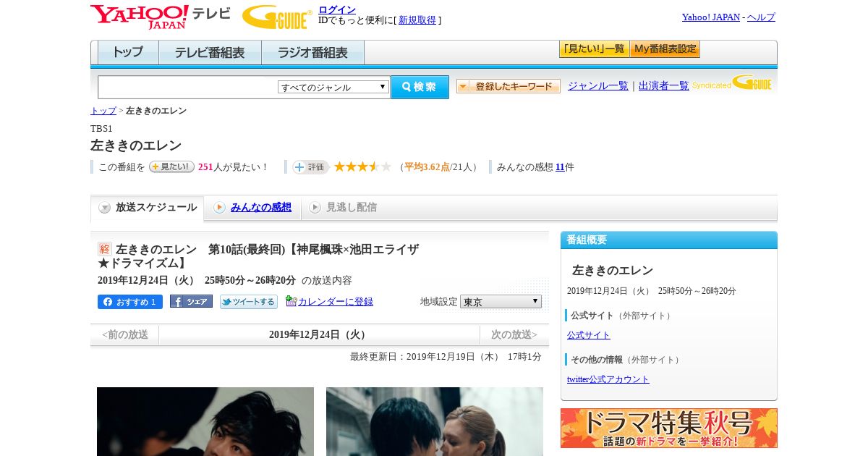This screenshot has height=456, width=868.
Task: Open the My番組表設定 button
Action: (665, 49)
